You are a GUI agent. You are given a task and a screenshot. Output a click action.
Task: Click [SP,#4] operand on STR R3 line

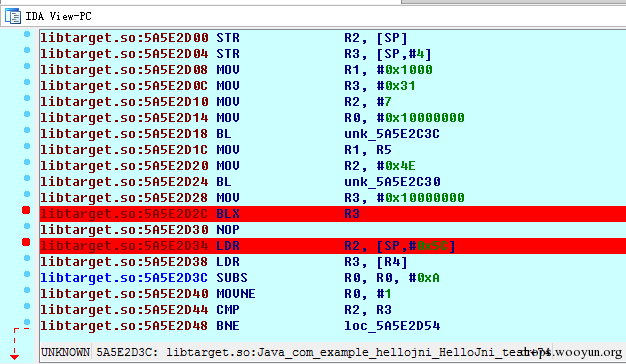[x=404, y=54]
